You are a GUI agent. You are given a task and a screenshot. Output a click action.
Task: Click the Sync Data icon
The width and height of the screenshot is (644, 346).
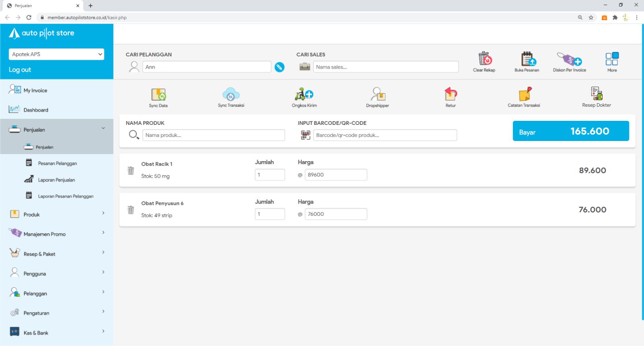(x=158, y=95)
